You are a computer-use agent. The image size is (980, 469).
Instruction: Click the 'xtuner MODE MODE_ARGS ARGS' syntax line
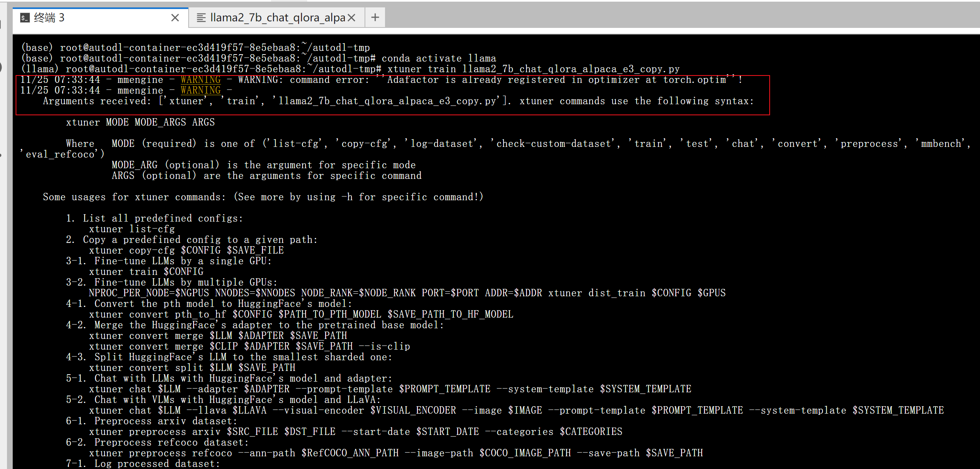[x=140, y=122]
